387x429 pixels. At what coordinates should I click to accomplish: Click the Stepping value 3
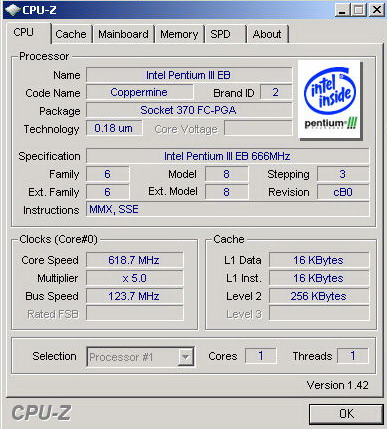(343, 174)
